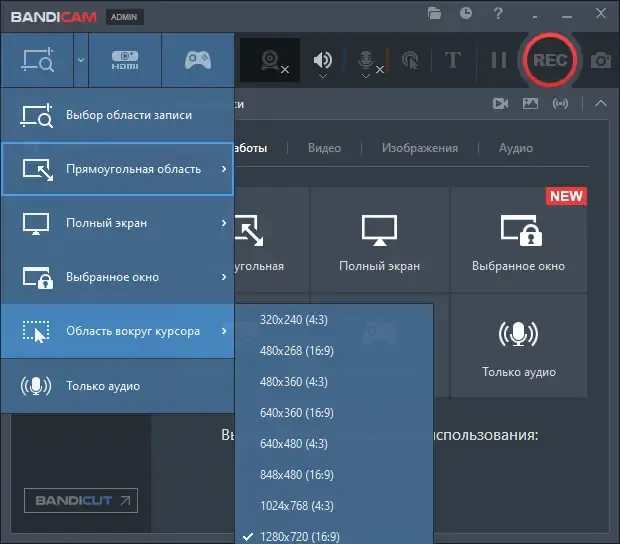Choose 'Выбор области записи' menu item

point(118,115)
